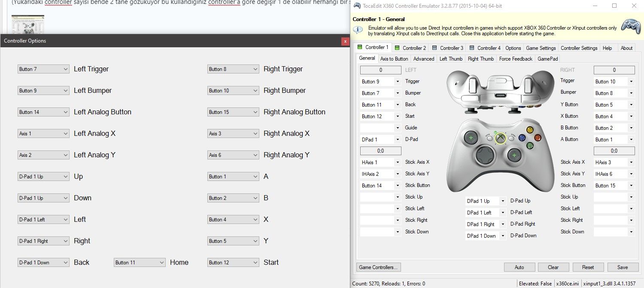
Task: Open the D-Pad Up dropdown in TocaEdit
Action: click(x=486, y=201)
